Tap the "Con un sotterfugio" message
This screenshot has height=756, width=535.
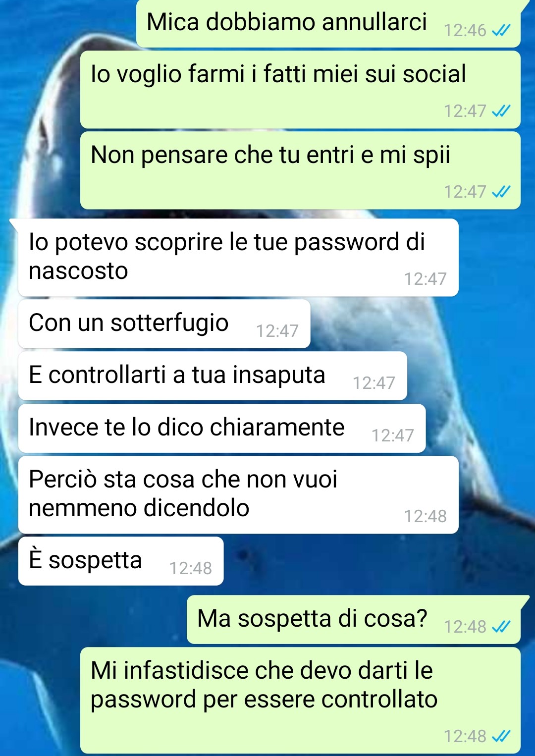click(x=164, y=324)
